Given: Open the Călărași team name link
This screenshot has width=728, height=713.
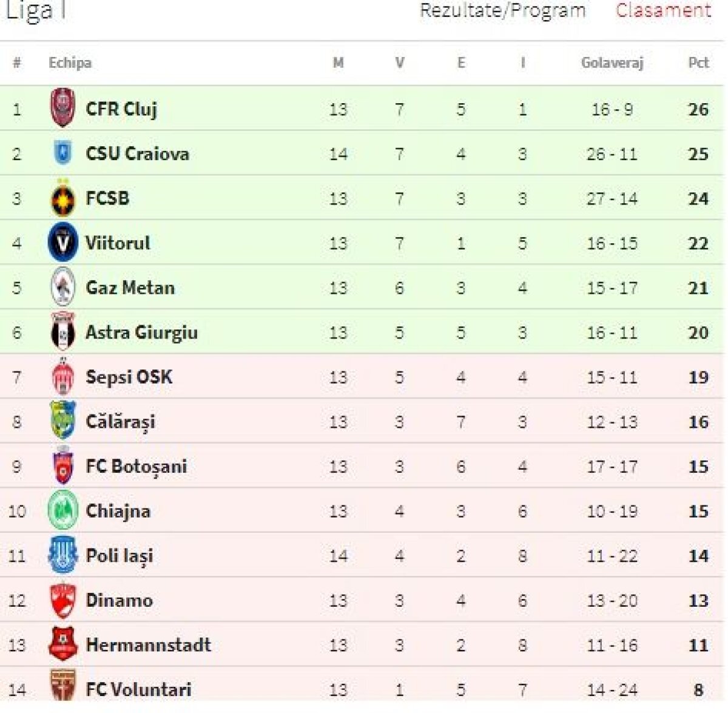Looking at the screenshot, I should [120, 422].
